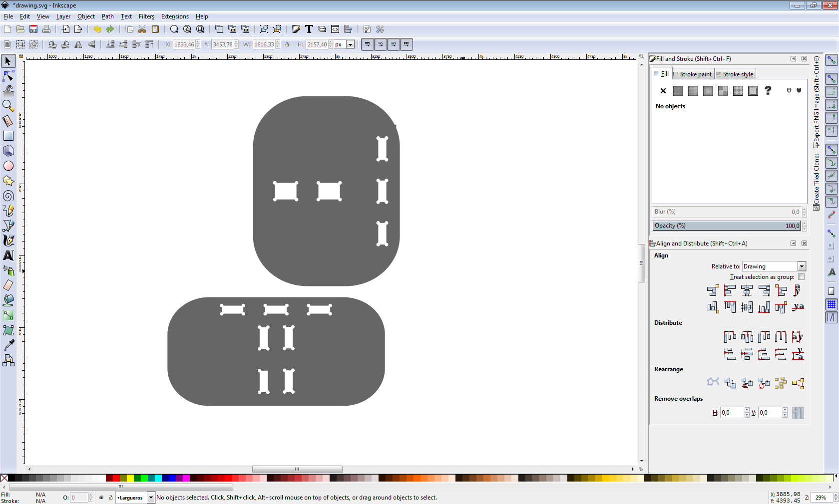Select the Ellipse circle tool
Image resolution: width=839 pixels, height=504 pixels.
pyautogui.click(x=8, y=166)
